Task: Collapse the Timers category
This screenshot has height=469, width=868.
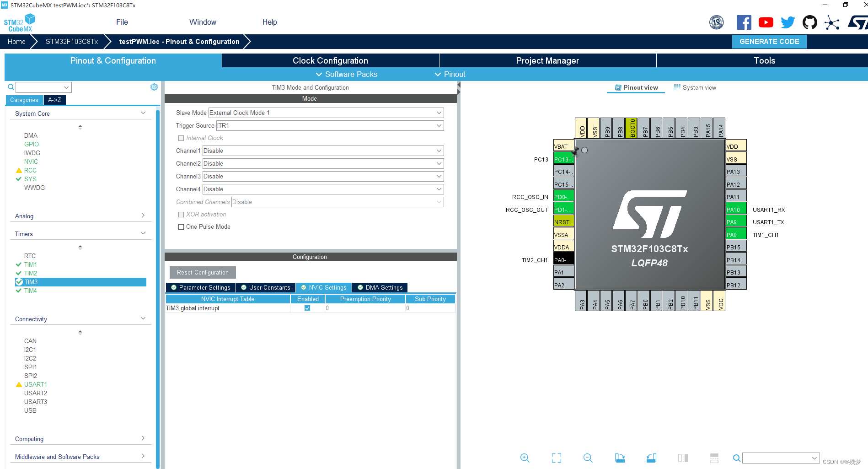Action: [x=143, y=233]
